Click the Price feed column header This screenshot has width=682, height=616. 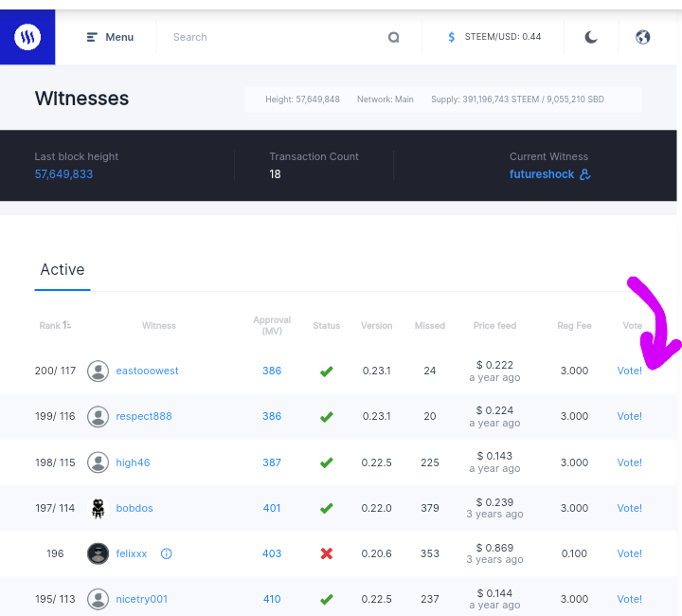pyautogui.click(x=494, y=325)
